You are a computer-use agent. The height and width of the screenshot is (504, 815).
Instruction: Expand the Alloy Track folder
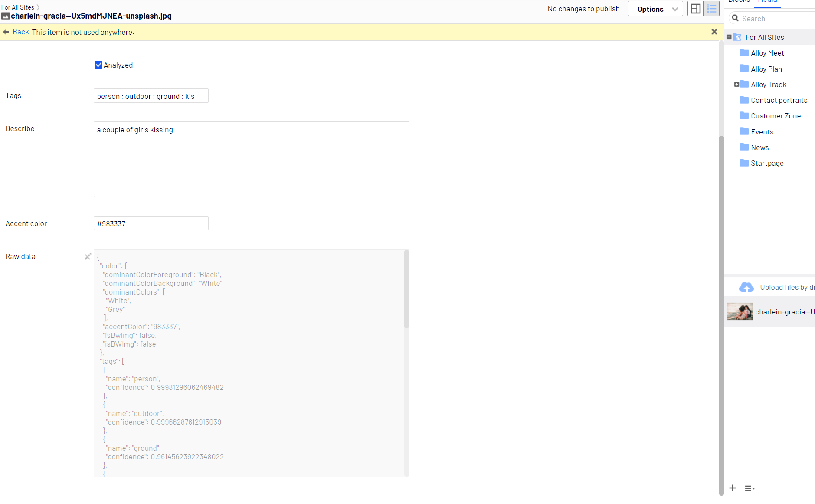[x=736, y=85]
